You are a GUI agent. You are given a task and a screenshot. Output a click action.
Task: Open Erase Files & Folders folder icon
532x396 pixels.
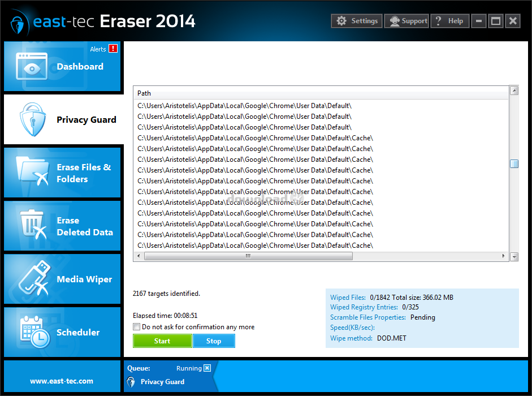tap(33, 171)
